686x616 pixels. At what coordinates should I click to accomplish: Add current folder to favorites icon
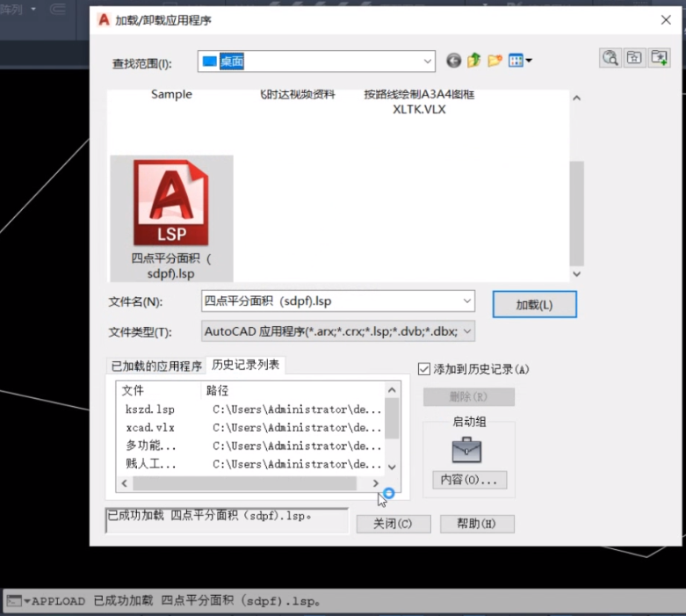[x=660, y=57]
